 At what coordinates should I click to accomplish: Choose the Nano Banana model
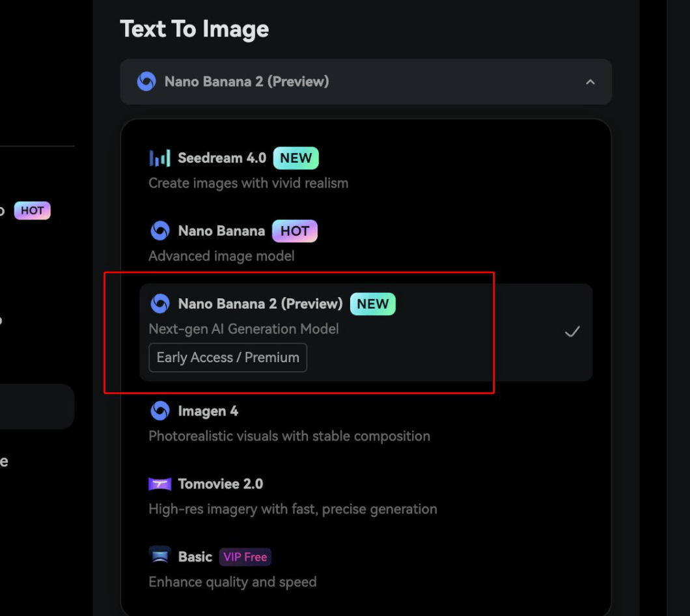click(x=366, y=243)
